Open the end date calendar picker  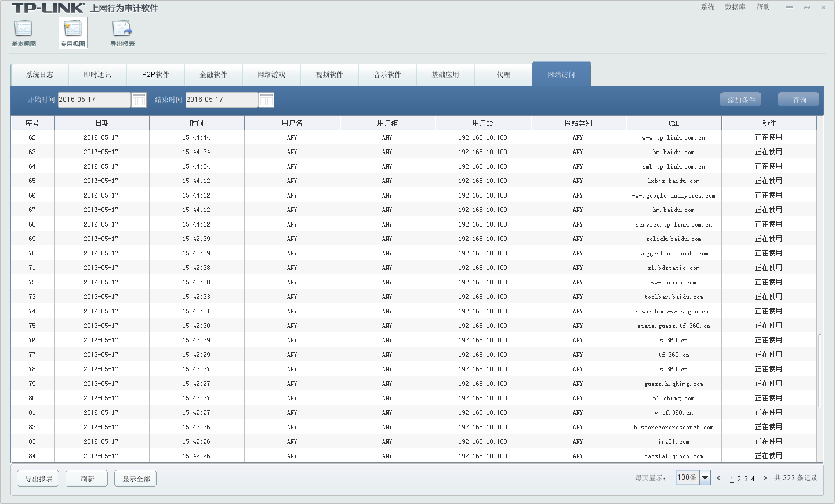[x=266, y=100]
